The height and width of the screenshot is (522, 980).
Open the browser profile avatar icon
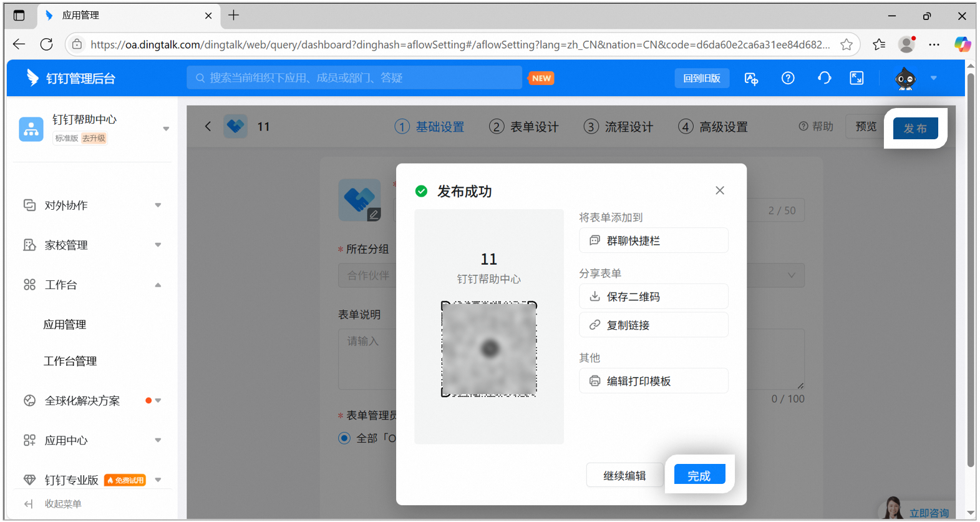point(906,44)
